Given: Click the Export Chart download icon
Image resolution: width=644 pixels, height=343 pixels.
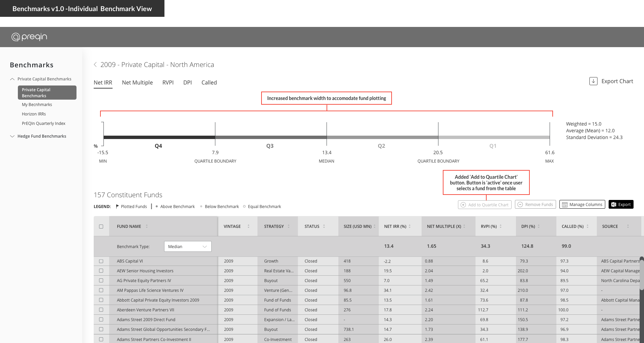Looking at the screenshot, I should click(593, 81).
